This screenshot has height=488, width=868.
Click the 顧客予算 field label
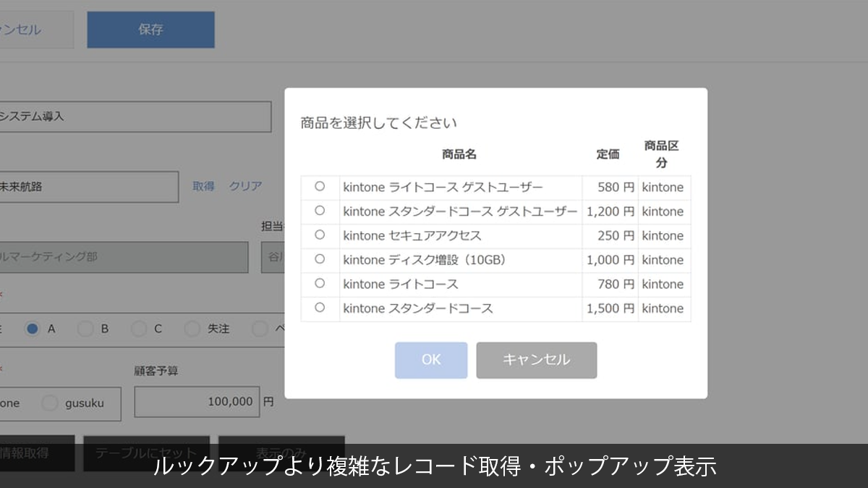156,371
